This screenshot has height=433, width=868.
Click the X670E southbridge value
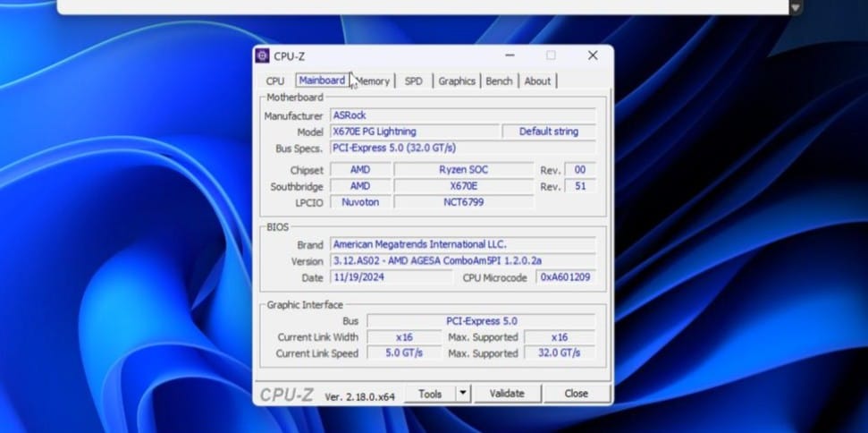[463, 186]
